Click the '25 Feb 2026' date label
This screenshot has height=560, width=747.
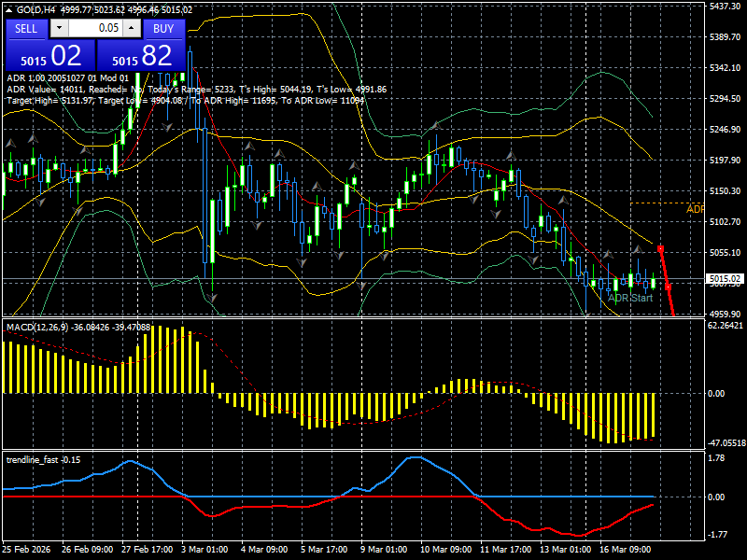[x=26, y=550]
